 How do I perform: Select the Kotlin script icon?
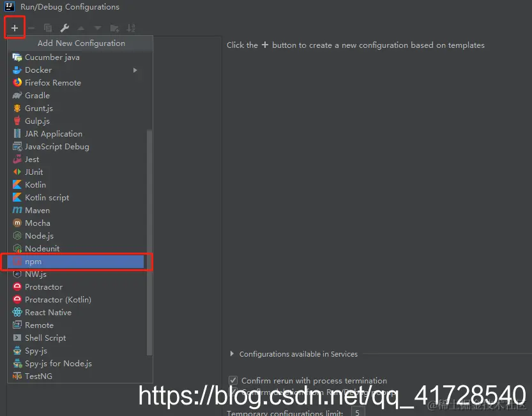pos(17,197)
